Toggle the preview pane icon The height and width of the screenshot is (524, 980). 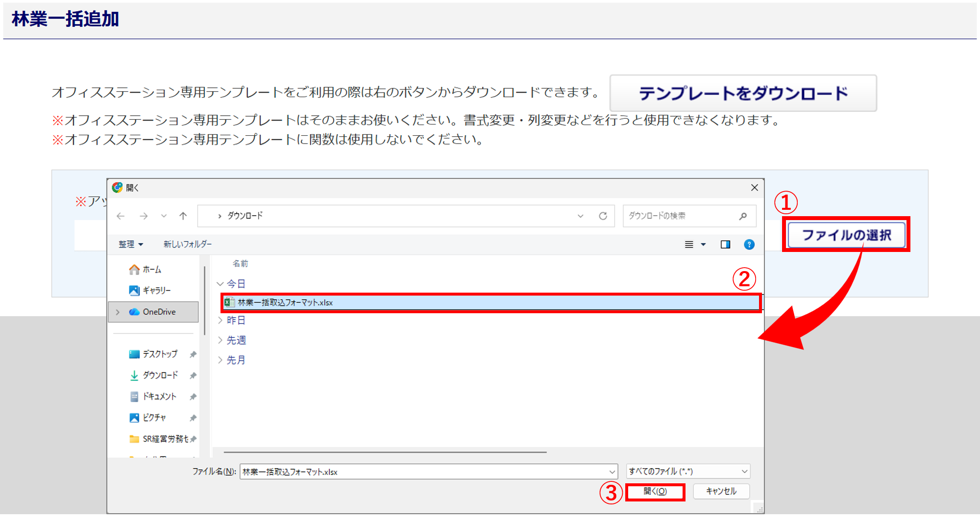click(x=725, y=245)
